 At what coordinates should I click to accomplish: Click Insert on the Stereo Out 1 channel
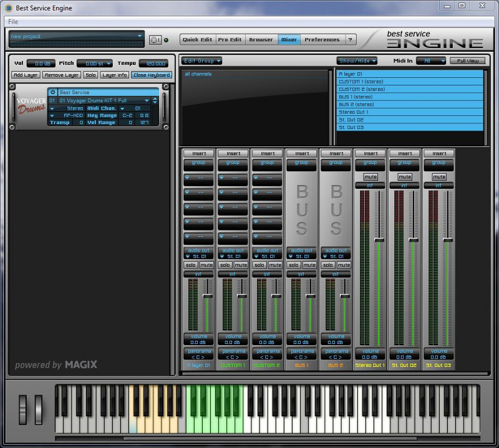pyautogui.click(x=371, y=153)
